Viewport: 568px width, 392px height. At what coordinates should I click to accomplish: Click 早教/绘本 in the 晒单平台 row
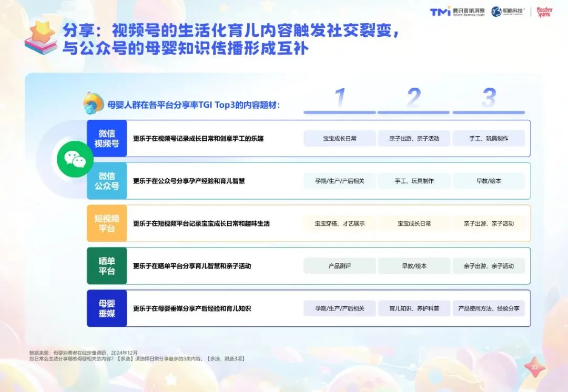414,266
